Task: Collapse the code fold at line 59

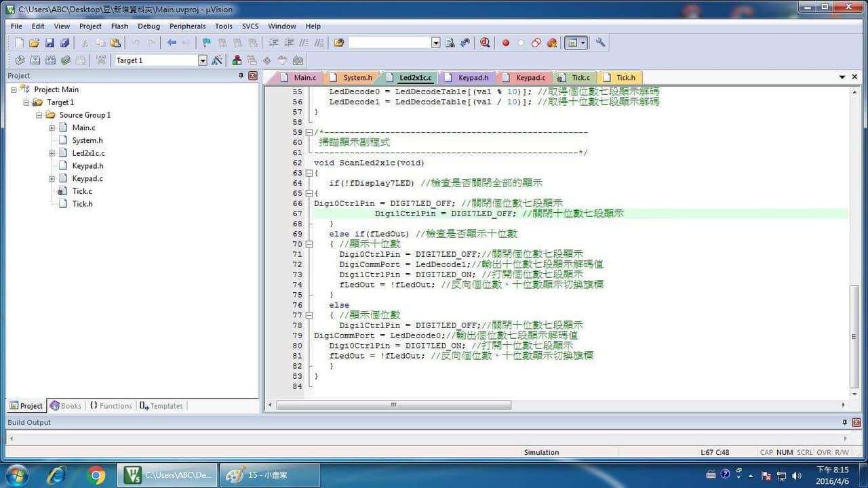Action: click(309, 132)
